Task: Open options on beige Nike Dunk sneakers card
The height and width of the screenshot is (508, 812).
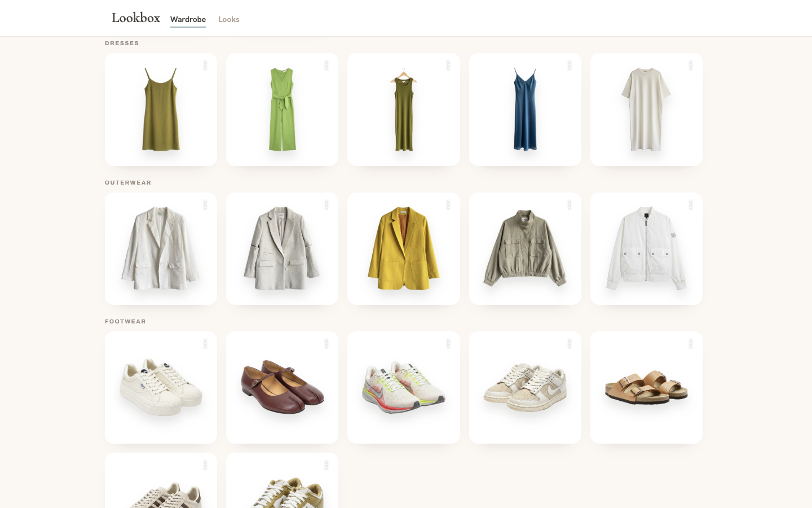Action: (x=570, y=343)
